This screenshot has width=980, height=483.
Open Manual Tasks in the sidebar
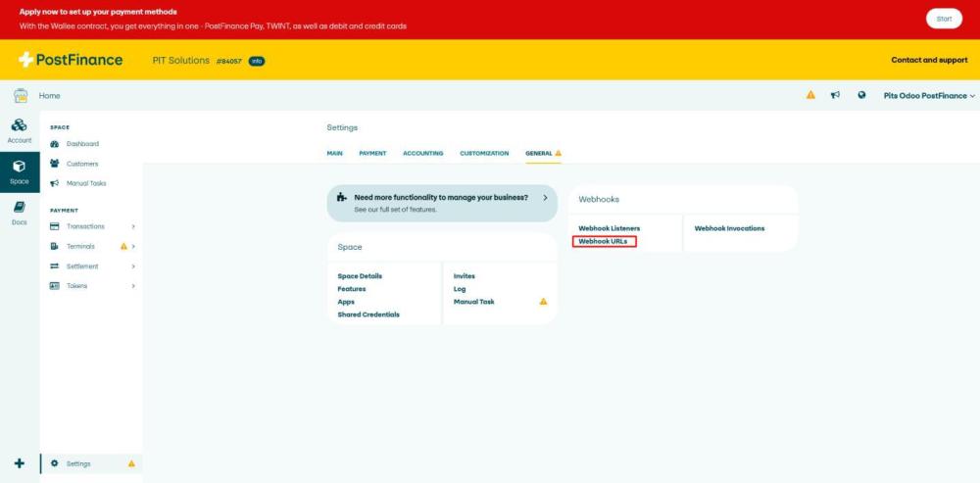tap(86, 184)
